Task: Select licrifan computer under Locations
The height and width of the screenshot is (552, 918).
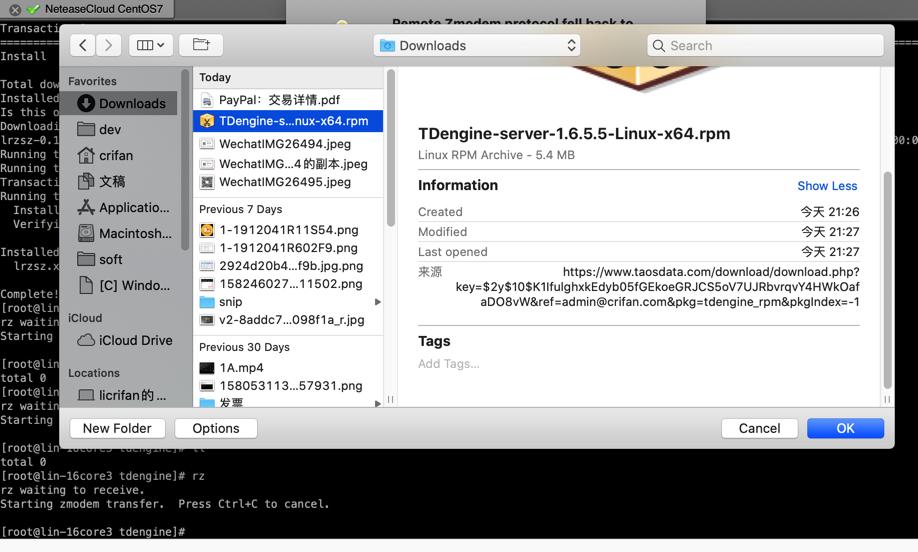Action: (121, 395)
